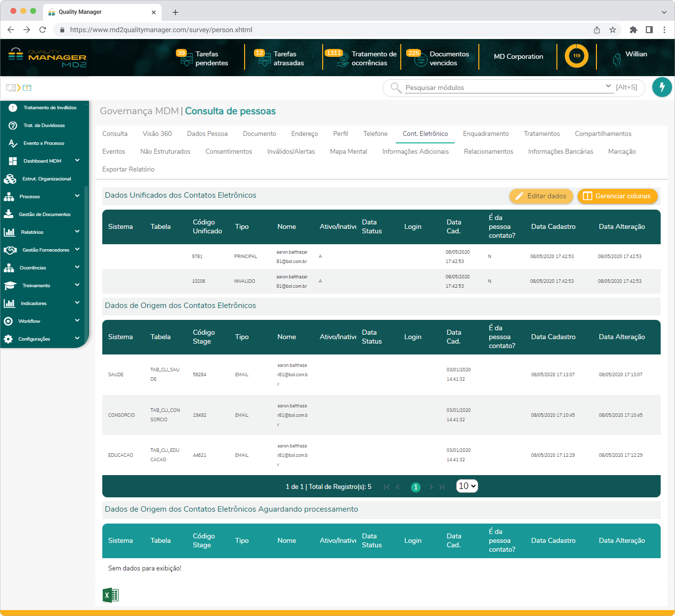Image resolution: width=675 pixels, height=616 pixels.
Task: Open the records-per-page dropdown showing 10
Action: 466,486
